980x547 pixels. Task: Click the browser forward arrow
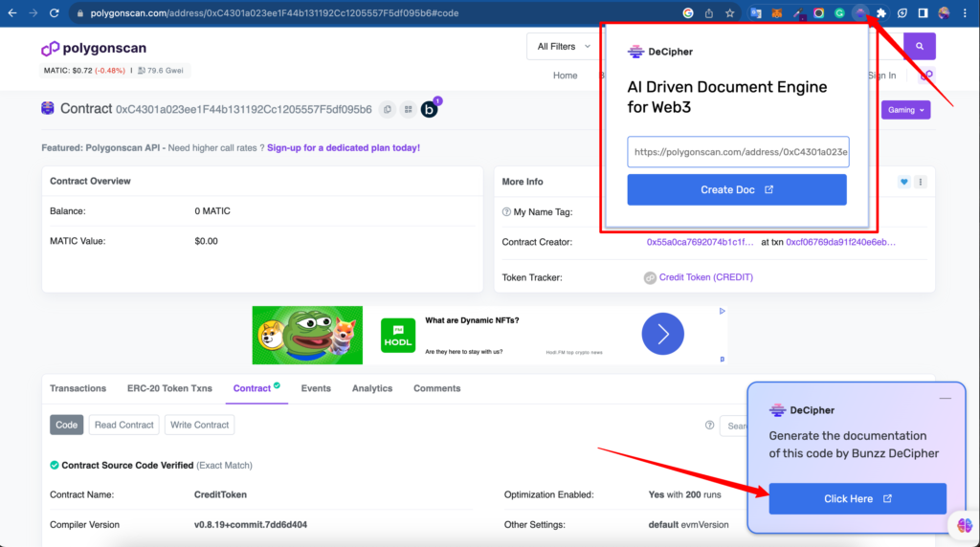pos(33,13)
